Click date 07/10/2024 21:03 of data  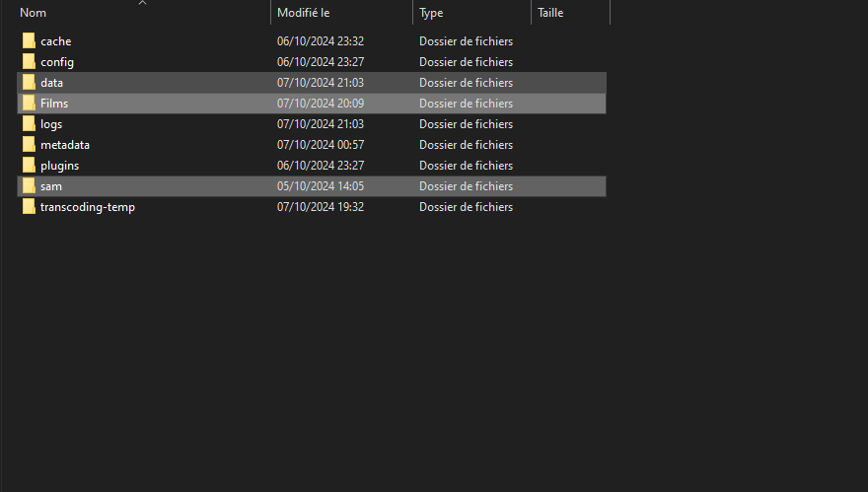[x=321, y=83]
